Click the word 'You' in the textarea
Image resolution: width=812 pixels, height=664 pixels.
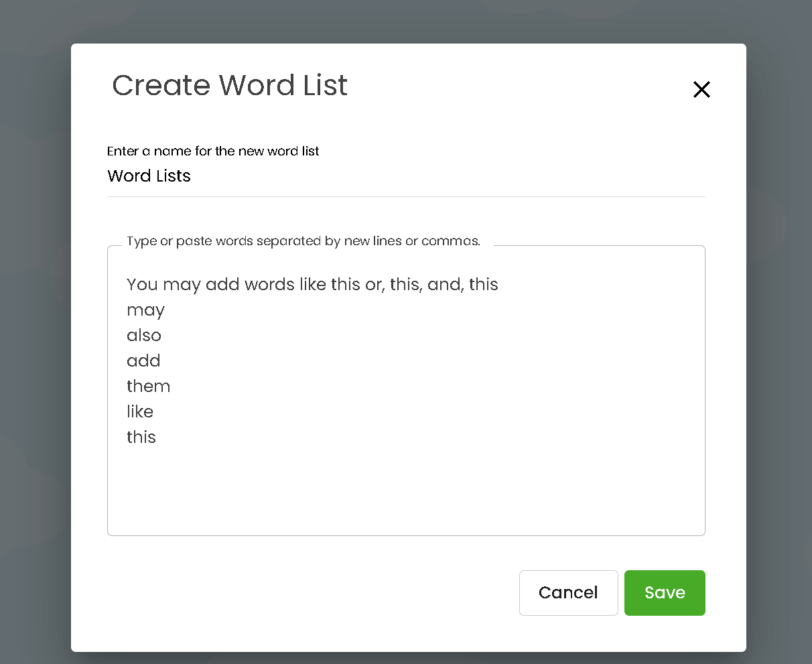point(142,285)
